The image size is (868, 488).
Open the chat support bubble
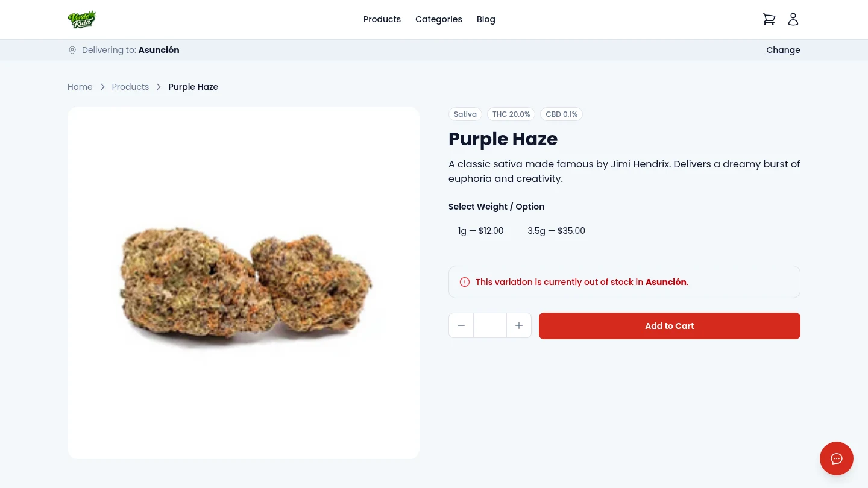pyautogui.click(x=837, y=458)
